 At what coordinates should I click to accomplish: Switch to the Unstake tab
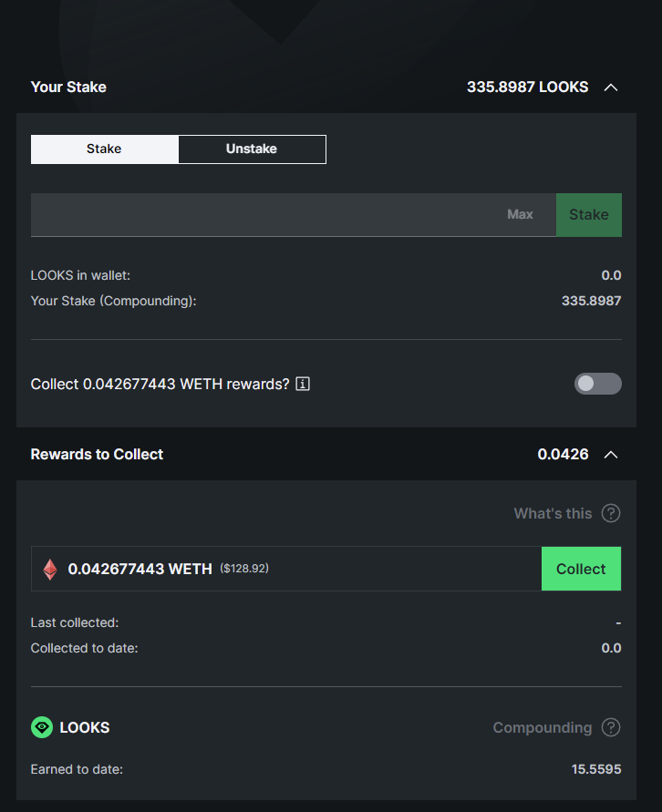coord(252,149)
